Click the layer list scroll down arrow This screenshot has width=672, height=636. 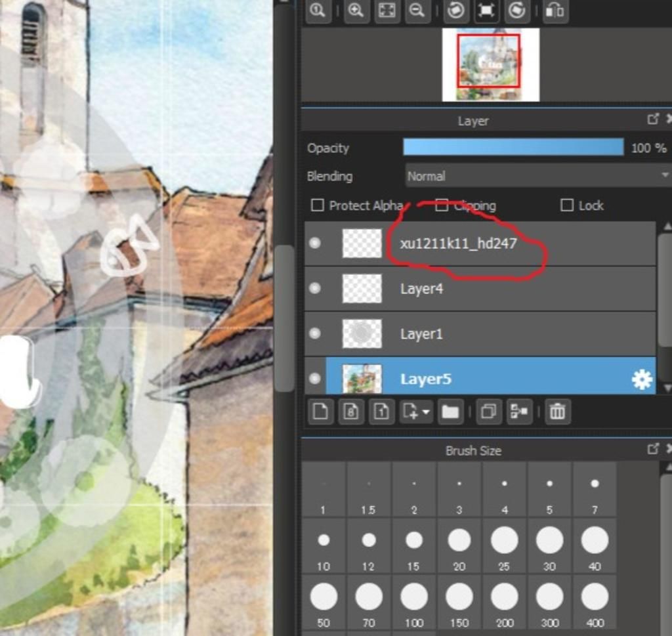click(667, 389)
